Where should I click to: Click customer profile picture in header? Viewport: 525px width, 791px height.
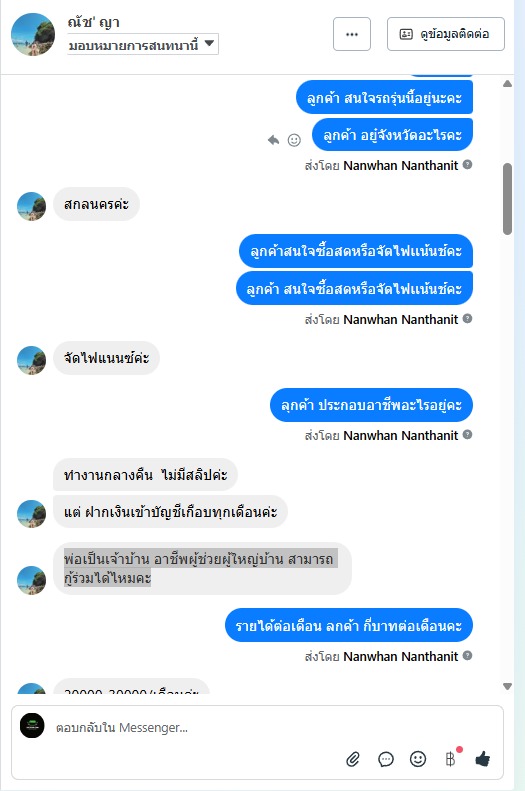[33, 34]
